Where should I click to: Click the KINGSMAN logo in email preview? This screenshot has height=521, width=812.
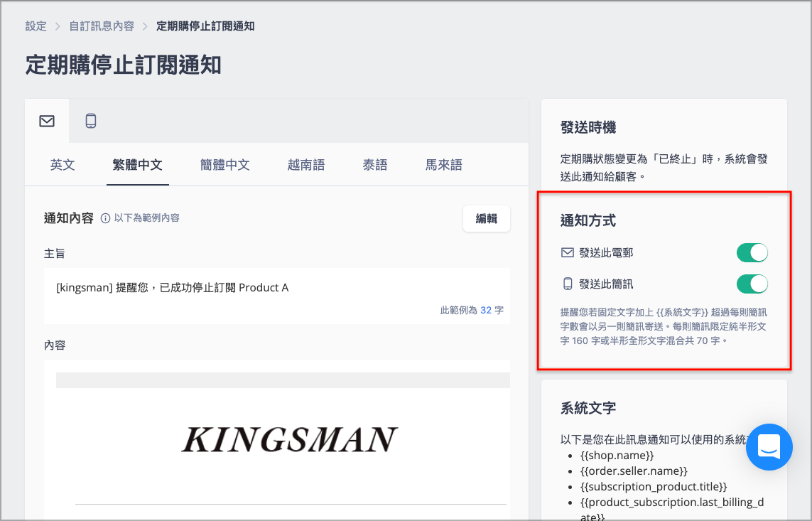(289, 440)
